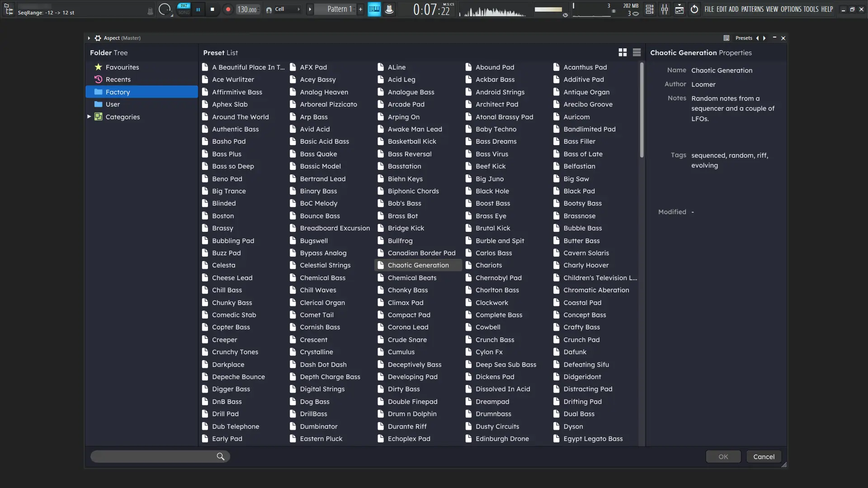Switch preset list to list view

click(637, 53)
